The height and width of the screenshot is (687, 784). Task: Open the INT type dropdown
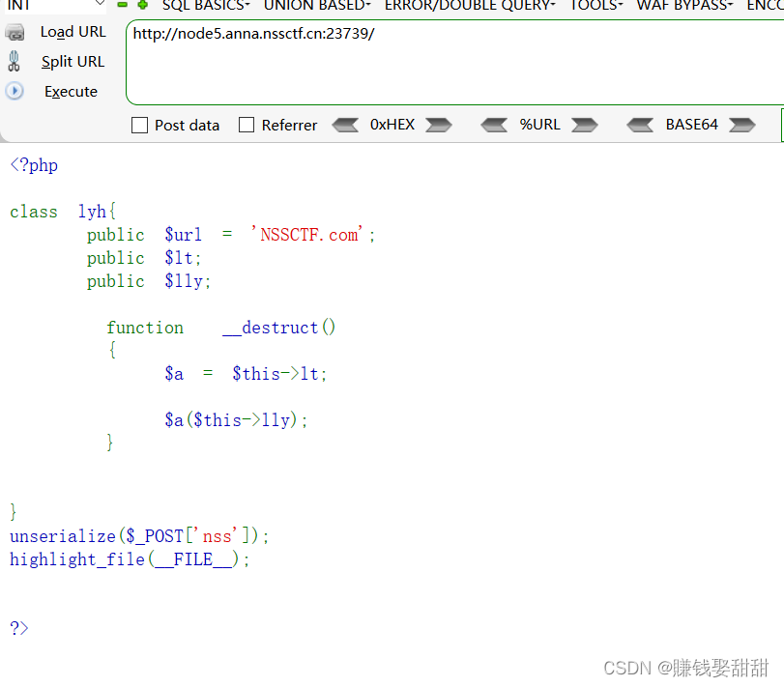click(55, 5)
